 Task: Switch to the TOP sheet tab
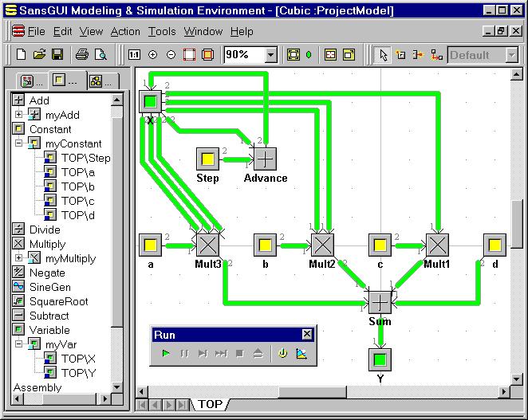pos(210,405)
